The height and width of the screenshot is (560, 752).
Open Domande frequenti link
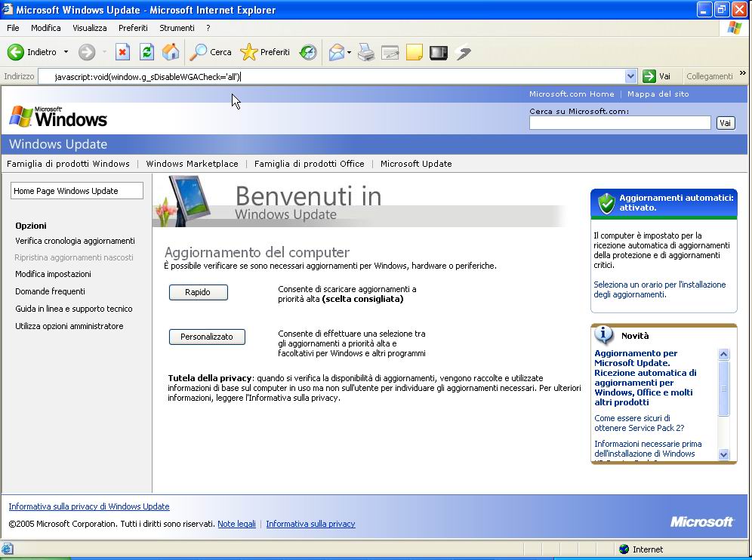[50, 291]
